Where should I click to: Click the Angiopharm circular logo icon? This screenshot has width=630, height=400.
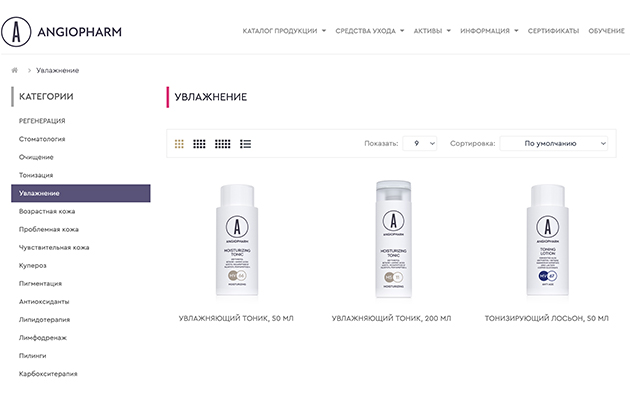coord(16,32)
